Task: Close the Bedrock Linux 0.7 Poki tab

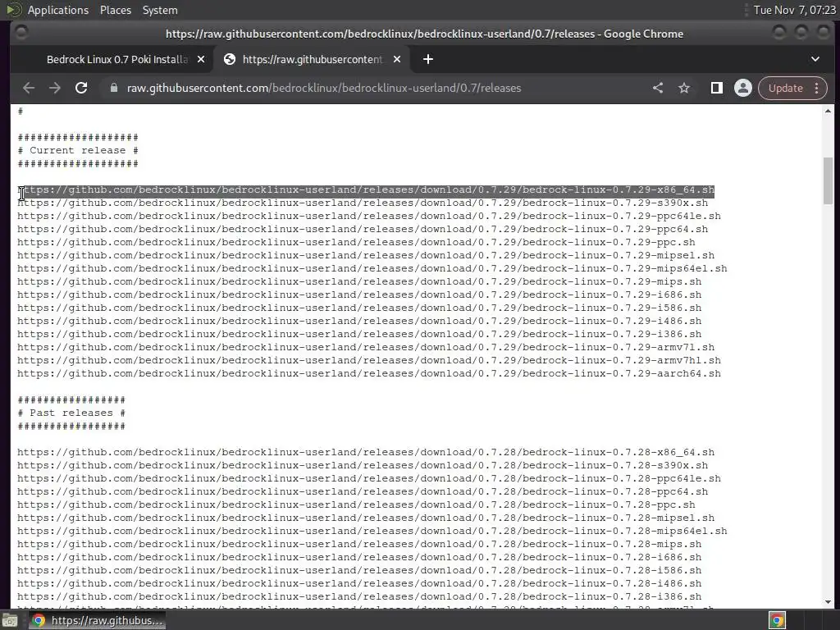Action: point(201,59)
